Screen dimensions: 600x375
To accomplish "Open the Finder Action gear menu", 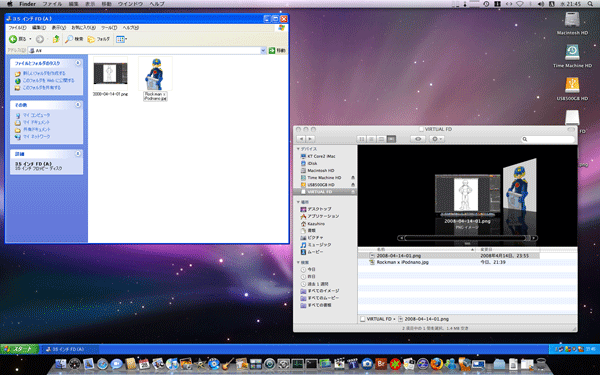I will click(437, 139).
